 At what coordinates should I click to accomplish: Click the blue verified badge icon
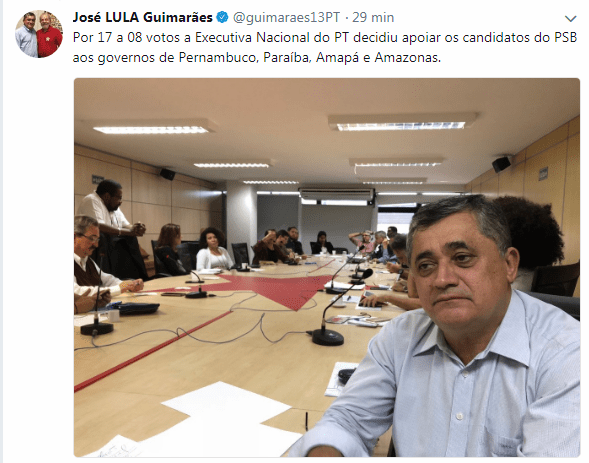(222, 17)
